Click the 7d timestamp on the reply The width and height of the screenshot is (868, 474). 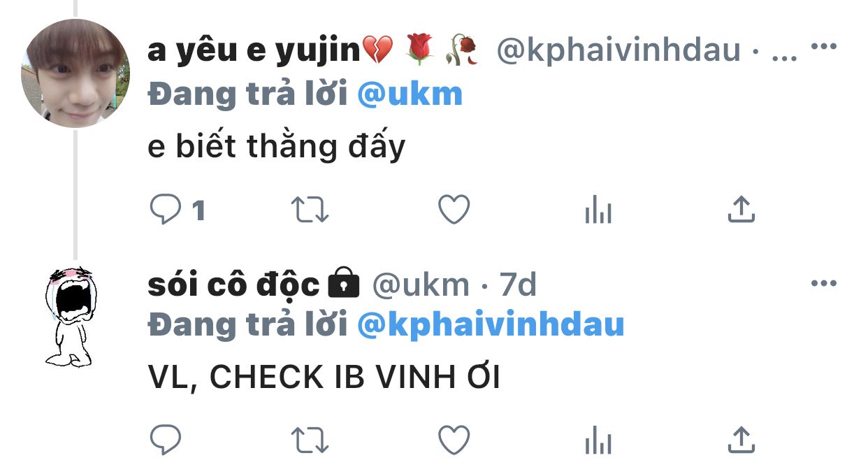[518, 285]
